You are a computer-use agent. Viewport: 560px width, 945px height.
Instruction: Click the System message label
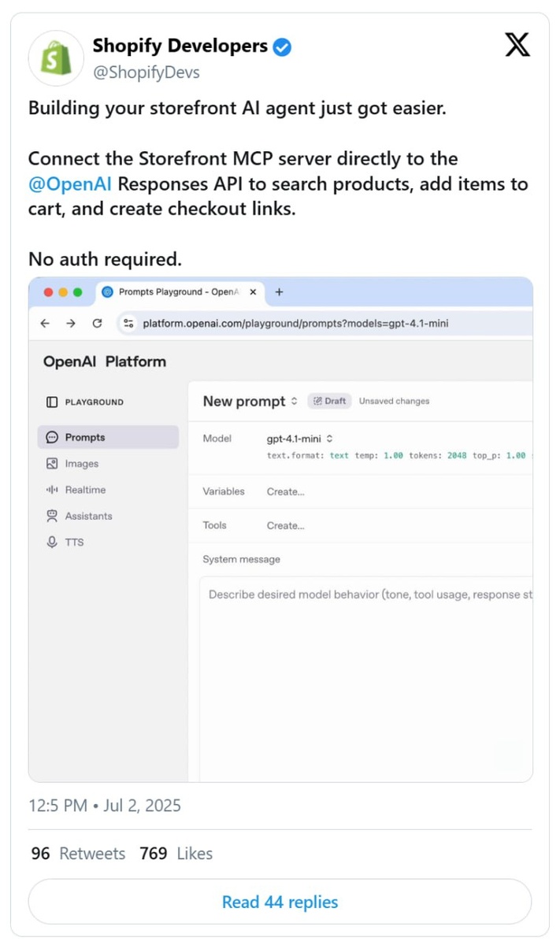(x=241, y=559)
